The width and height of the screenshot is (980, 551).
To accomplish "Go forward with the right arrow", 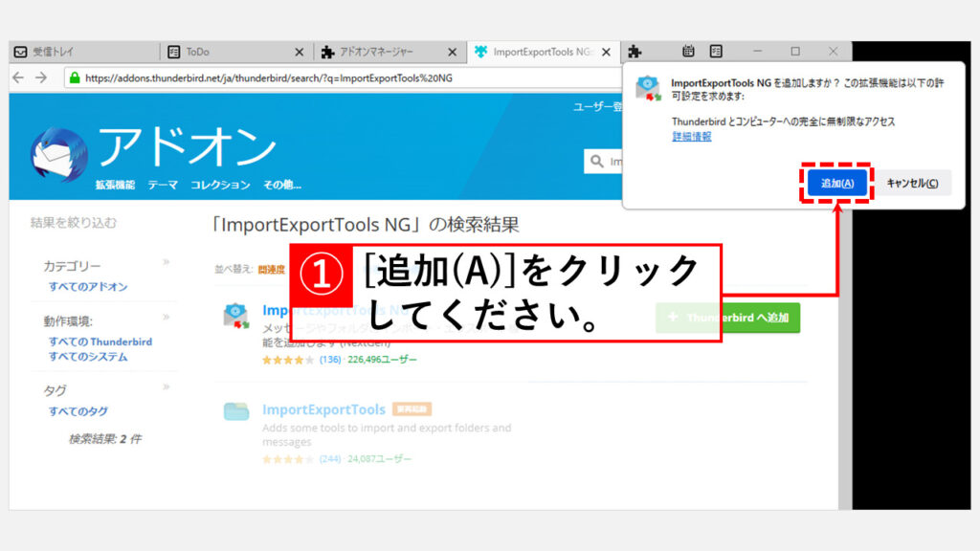I will coord(41,77).
